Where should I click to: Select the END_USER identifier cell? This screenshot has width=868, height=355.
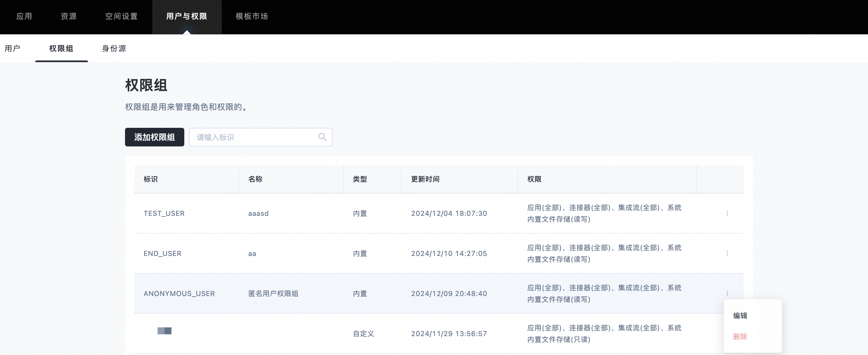pyautogui.click(x=162, y=254)
